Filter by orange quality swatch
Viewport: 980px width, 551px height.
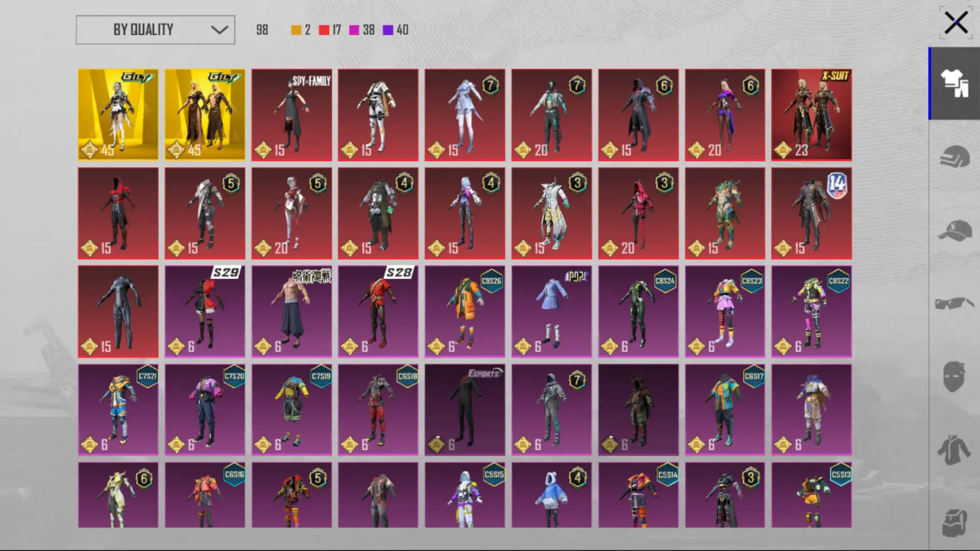(296, 30)
